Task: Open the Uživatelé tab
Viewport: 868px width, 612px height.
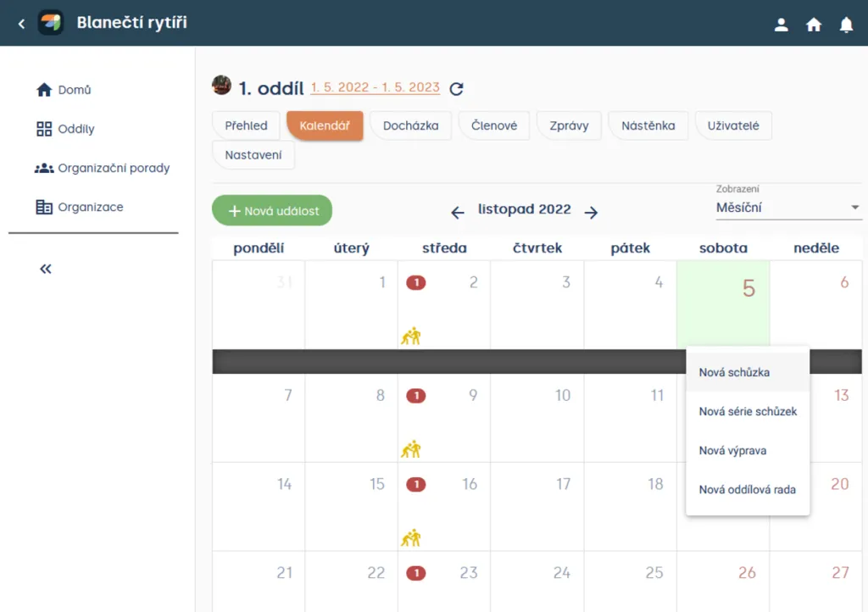Action: (733, 125)
